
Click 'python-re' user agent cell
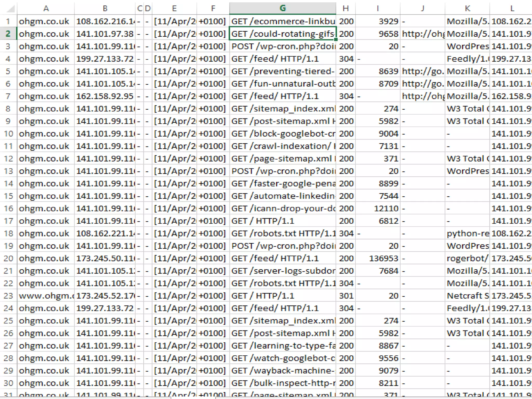click(x=467, y=233)
